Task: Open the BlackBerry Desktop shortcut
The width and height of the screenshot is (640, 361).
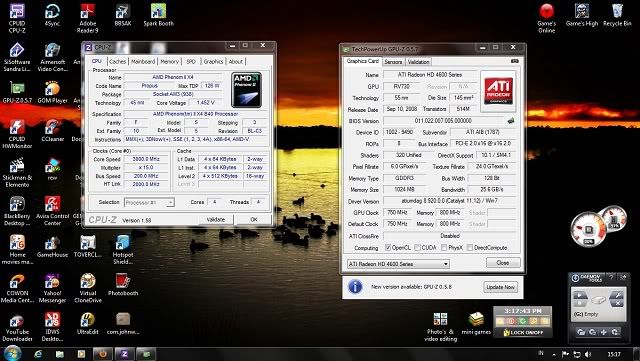Action: [17, 211]
